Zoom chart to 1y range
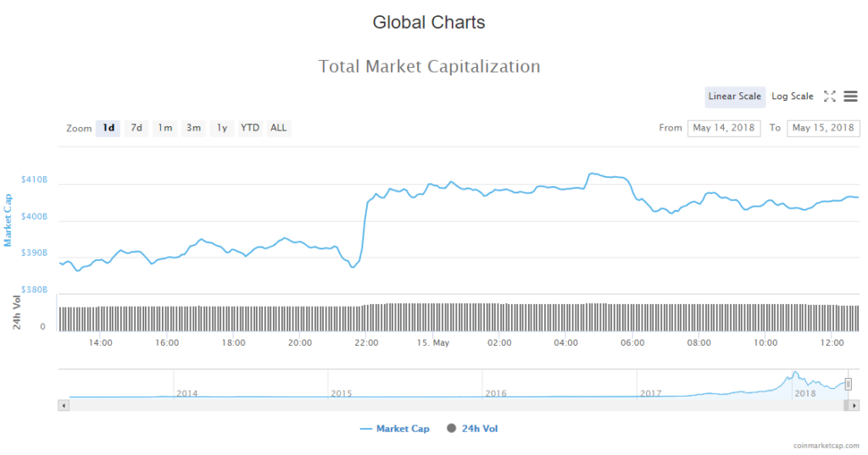The width and height of the screenshot is (868, 455). 222,128
